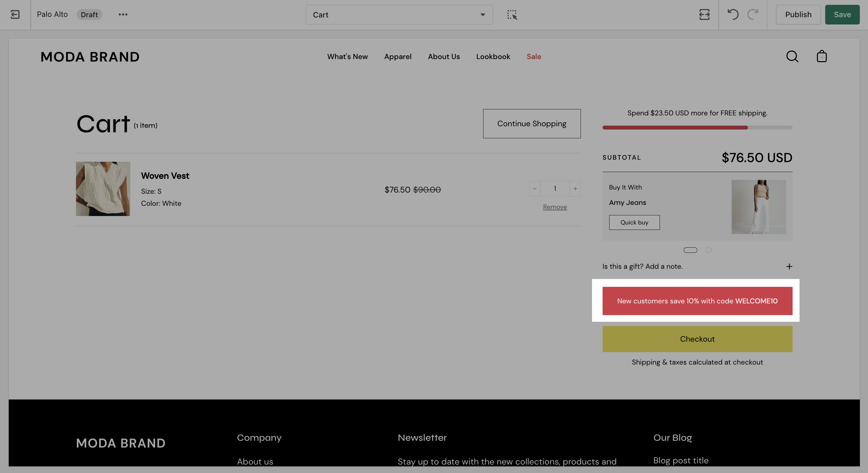This screenshot has width=868, height=473.
Task: Open the store search icon
Action: tap(792, 57)
